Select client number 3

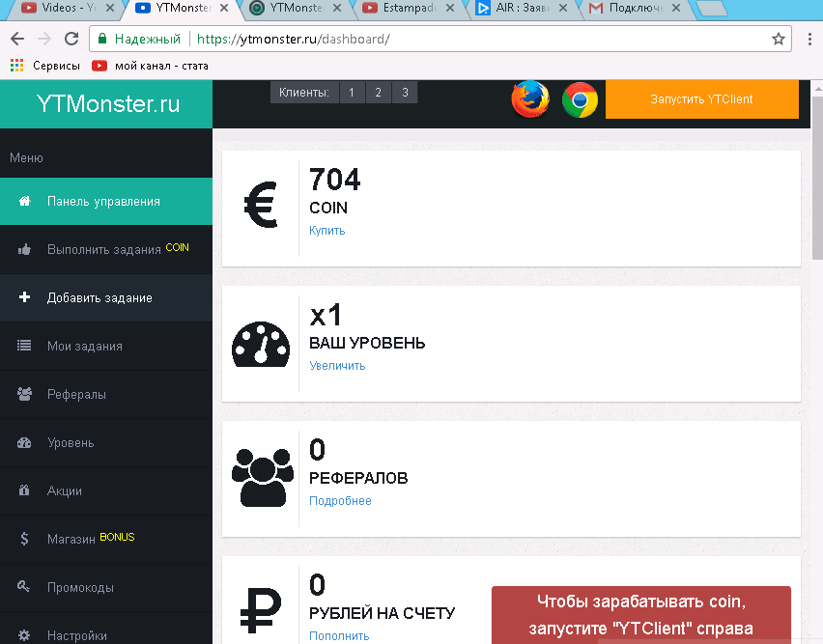click(405, 93)
